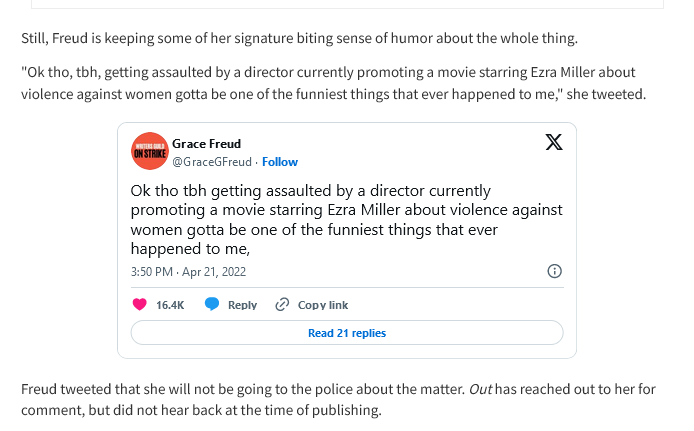Click Grace Freud's profile avatar
The image size is (694, 431).
[150, 151]
